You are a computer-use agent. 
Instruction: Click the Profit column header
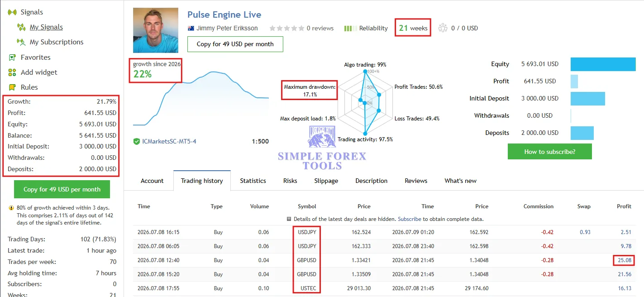(x=624, y=206)
